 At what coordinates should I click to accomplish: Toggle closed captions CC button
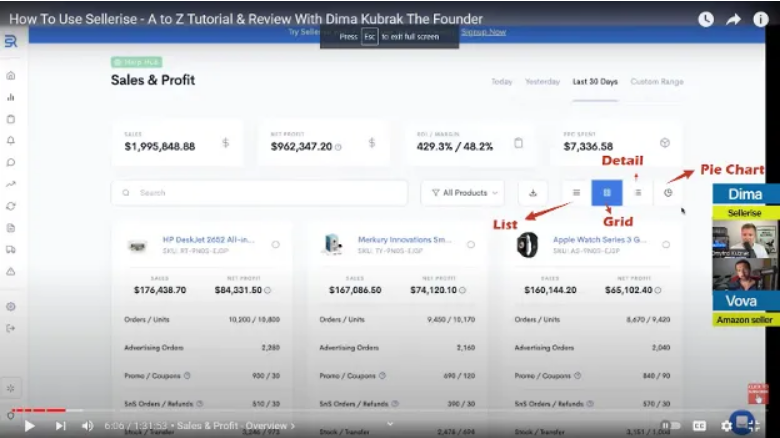[699, 426]
